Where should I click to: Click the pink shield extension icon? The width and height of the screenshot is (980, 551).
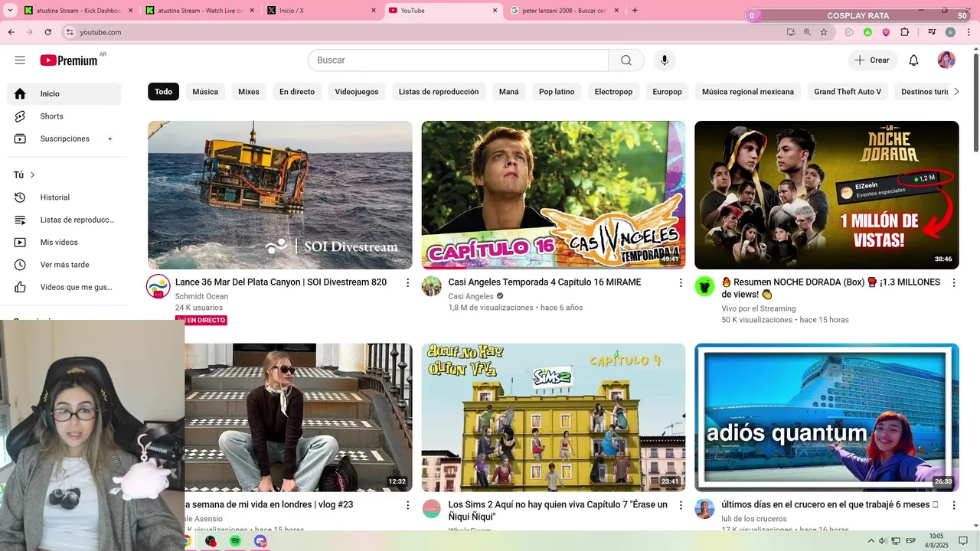886,32
